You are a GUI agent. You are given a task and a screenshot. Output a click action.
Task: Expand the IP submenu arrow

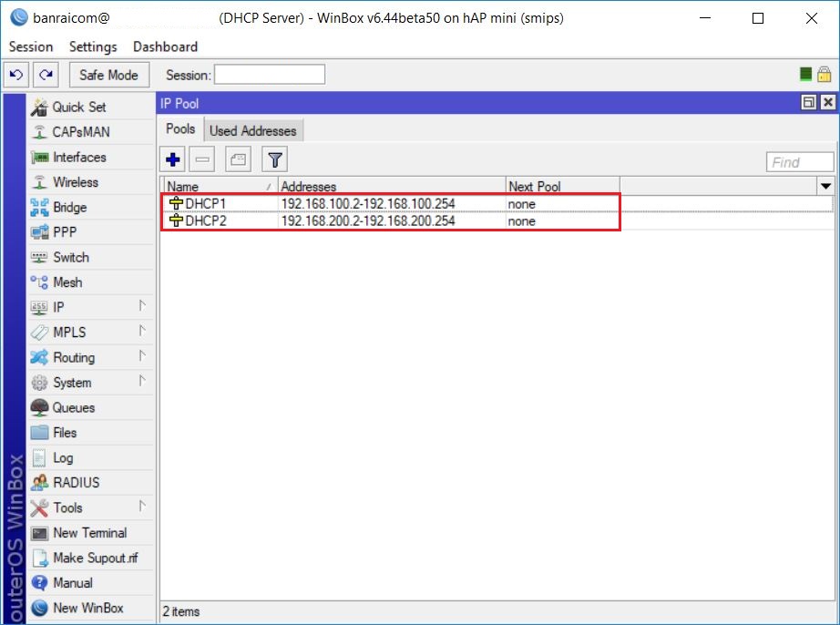(x=142, y=306)
